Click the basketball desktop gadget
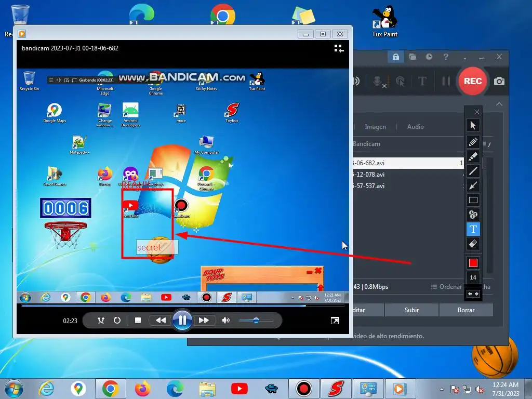The image size is (532, 399). click(495, 356)
